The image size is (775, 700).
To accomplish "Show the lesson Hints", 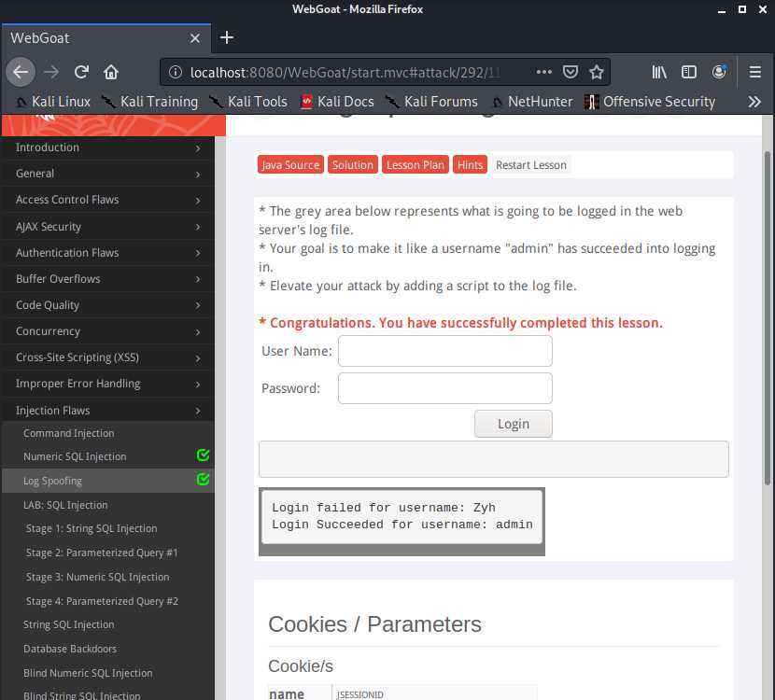I will (470, 165).
